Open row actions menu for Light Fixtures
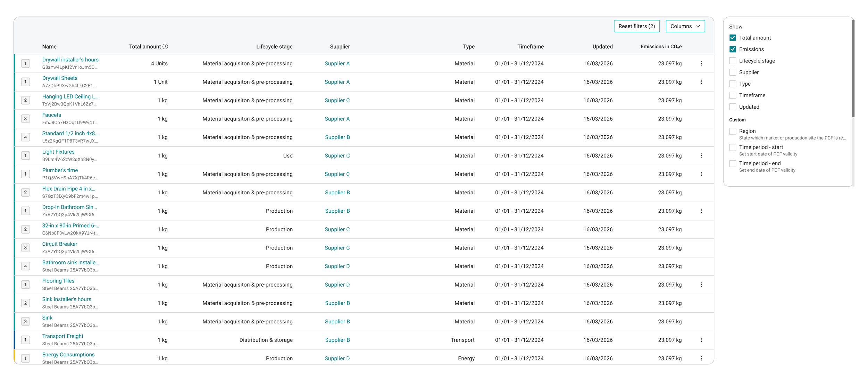This screenshot has height=381, width=868. [701, 156]
